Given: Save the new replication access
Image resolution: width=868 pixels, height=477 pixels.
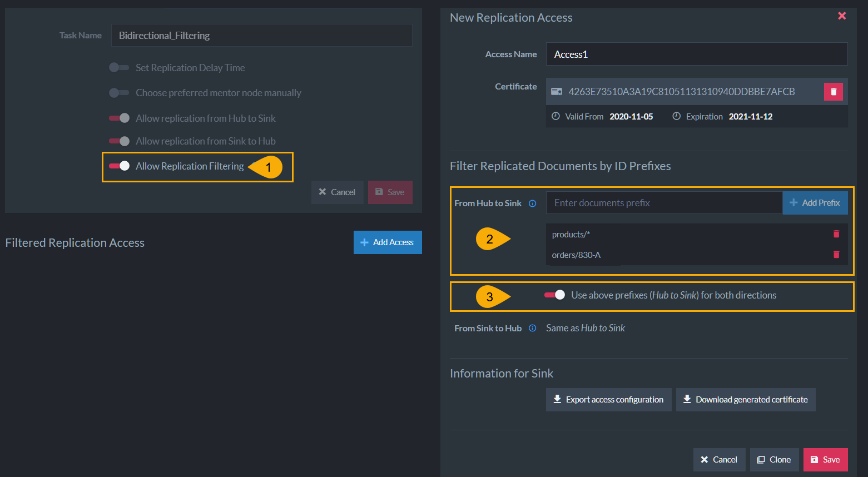Looking at the screenshot, I should (826, 460).
